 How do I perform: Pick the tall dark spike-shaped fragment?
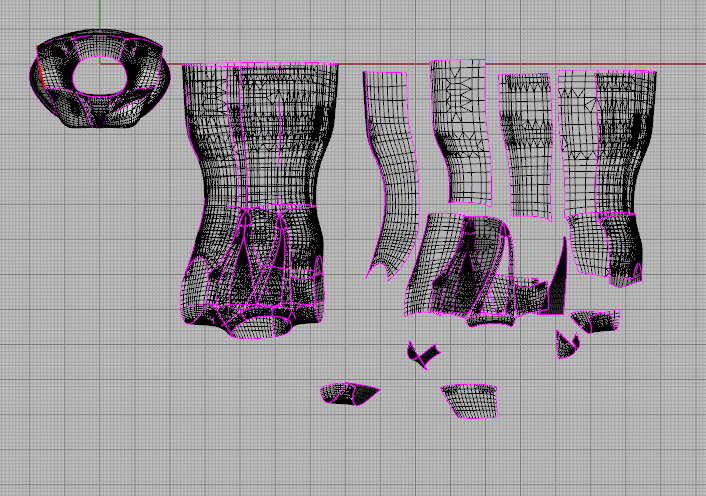558,284
